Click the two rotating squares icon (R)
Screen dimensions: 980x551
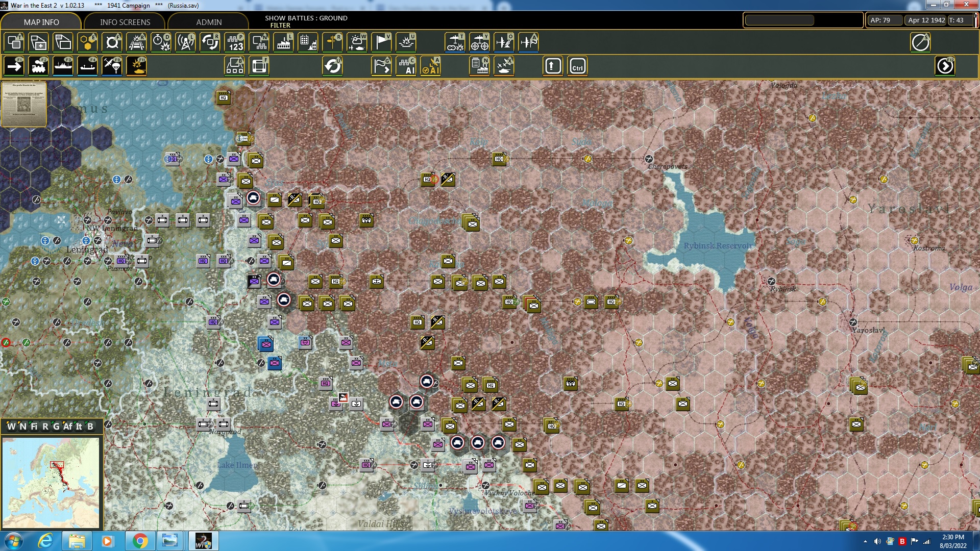pos(210,42)
